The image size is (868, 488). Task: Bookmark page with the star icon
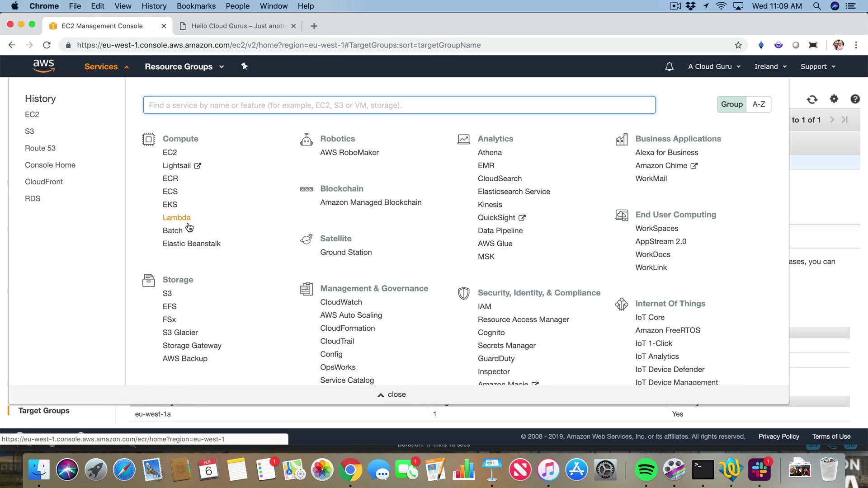coord(738,45)
